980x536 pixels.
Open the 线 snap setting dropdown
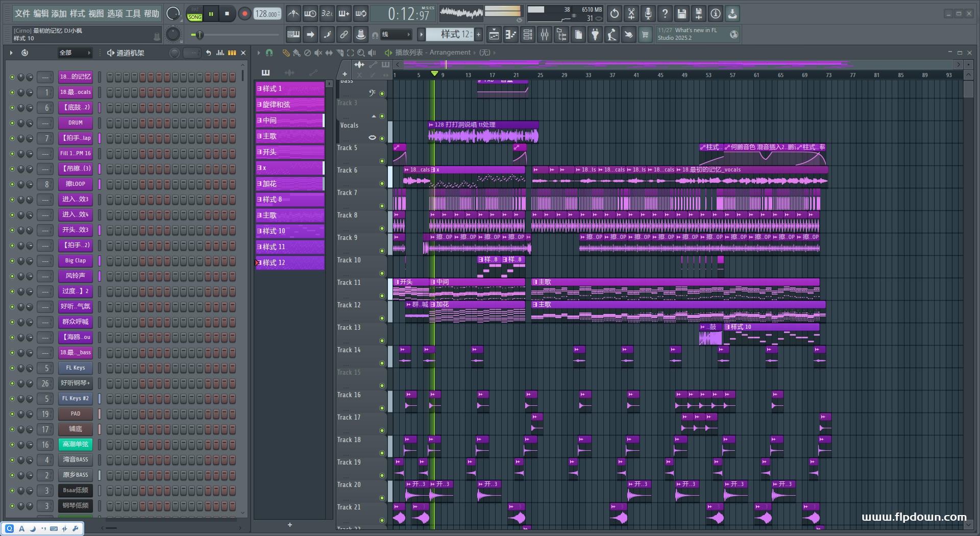coord(396,35)
